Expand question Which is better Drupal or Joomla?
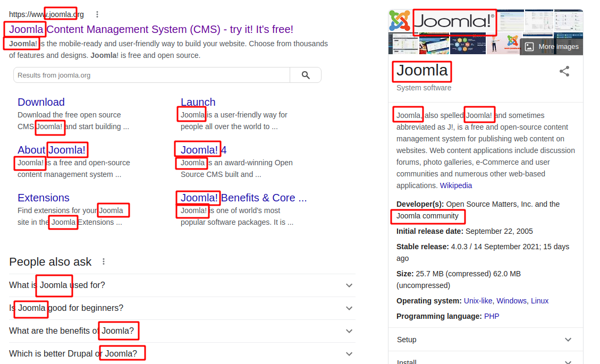 click(182, 354)
